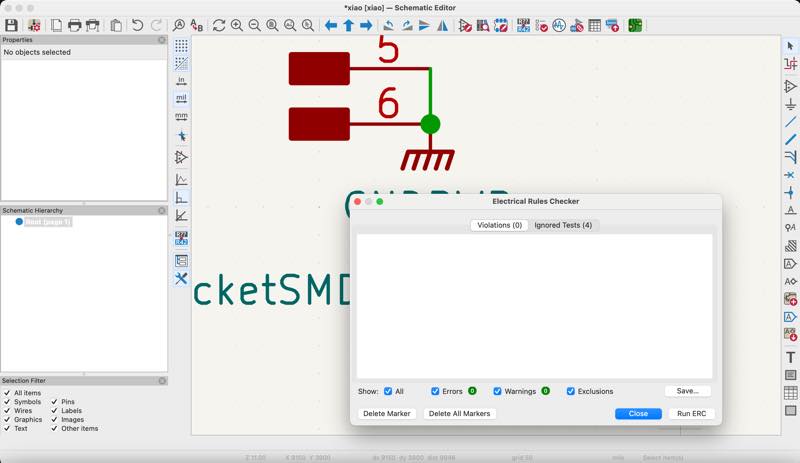Mirror selection vertically
The height and width of the screenshot is (463, 800).
coord(424,25)
